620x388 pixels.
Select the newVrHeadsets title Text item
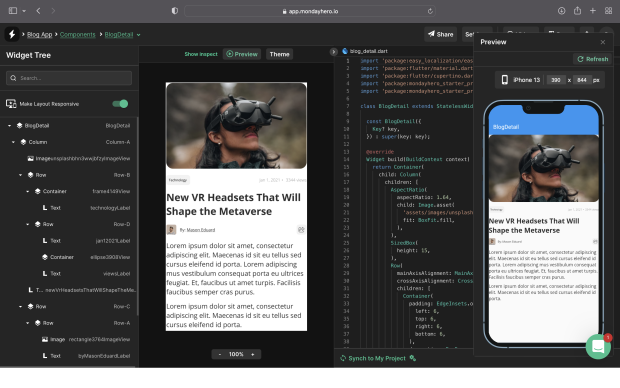tap(81, 290)
